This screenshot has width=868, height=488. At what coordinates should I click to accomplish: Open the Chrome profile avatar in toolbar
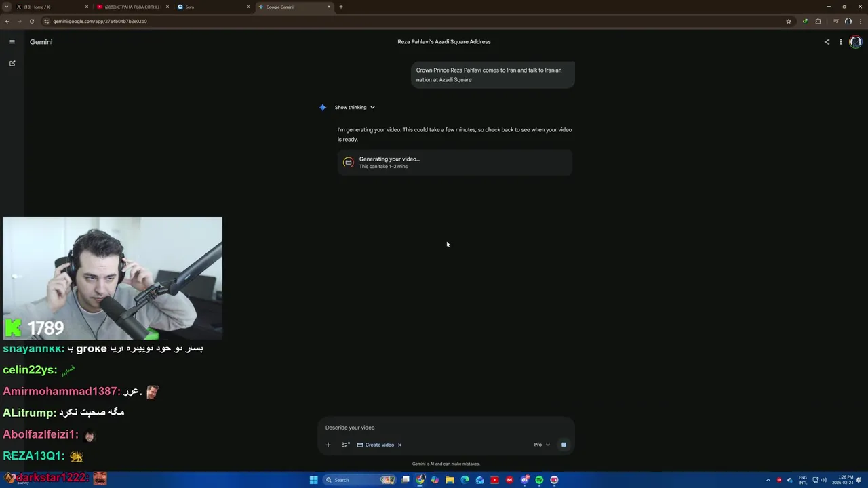pyautogui.click(x=848, y=21)
